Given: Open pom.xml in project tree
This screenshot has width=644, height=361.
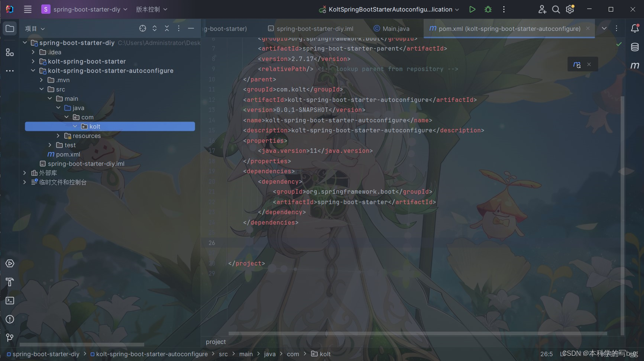Looking at the screenshot, I should (64, 154).
